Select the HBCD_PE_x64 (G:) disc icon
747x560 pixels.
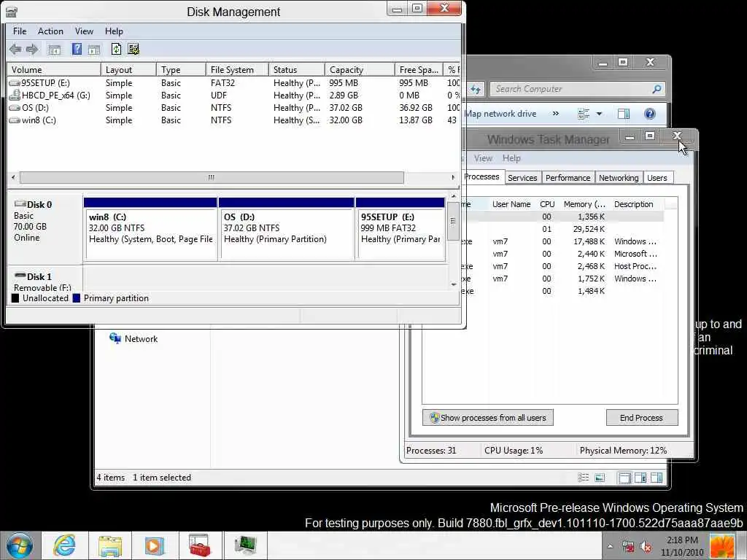[15, 95]
